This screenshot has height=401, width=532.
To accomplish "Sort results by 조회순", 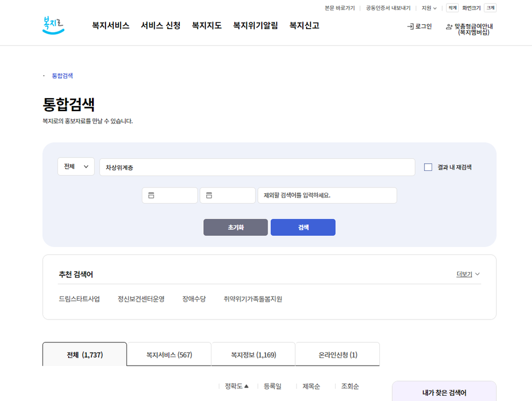I will pos(350,386).
